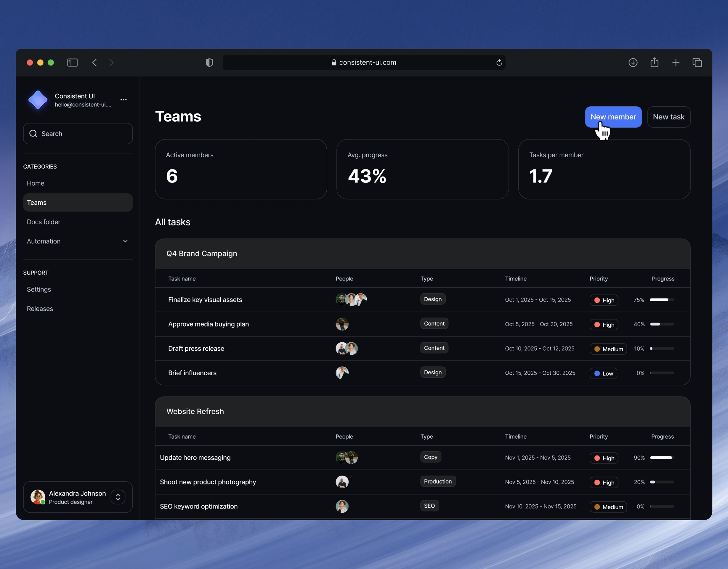Toggle the browser sidebar icon
728x569 pixels.
[72, 63]
